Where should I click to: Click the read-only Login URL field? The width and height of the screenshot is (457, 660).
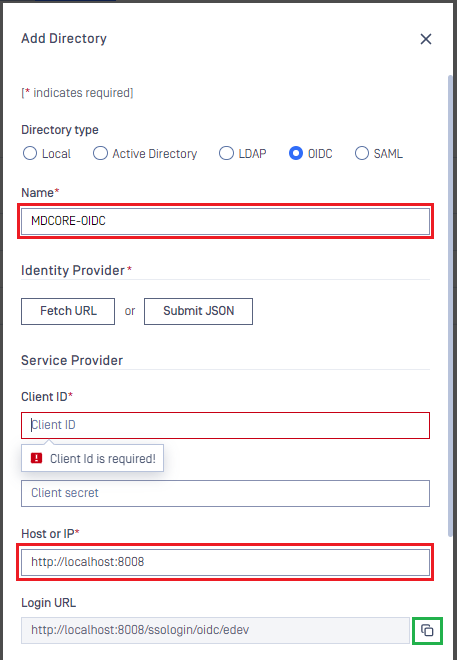[215, 631]
